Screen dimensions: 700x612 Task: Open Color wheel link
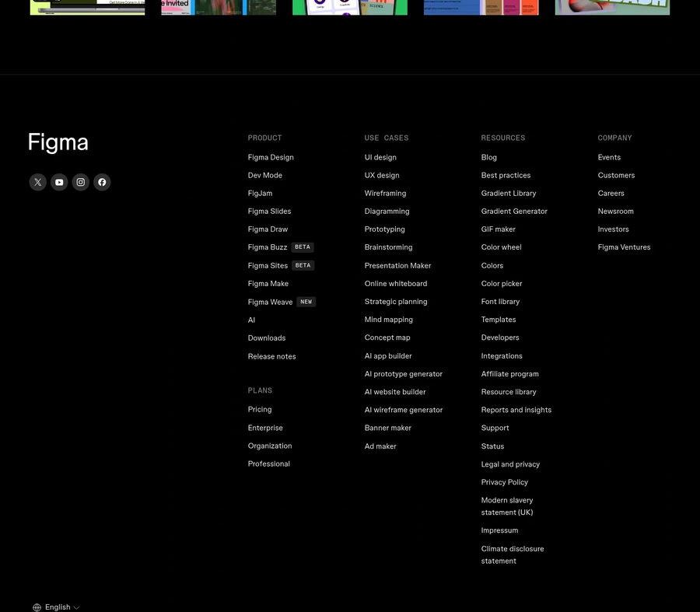pyautogui.click(x=502, y=247)
